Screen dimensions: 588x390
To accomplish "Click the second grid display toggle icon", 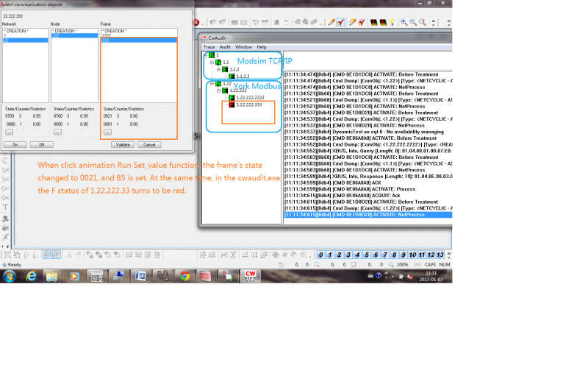I will pyautogui.click(x=57, y=255).
